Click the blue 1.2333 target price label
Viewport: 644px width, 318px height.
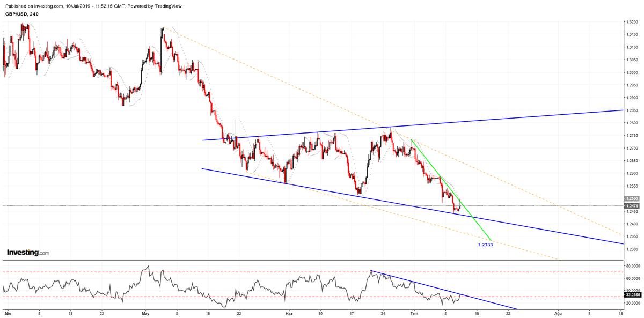pyautogui.click(x=485, y=245)
